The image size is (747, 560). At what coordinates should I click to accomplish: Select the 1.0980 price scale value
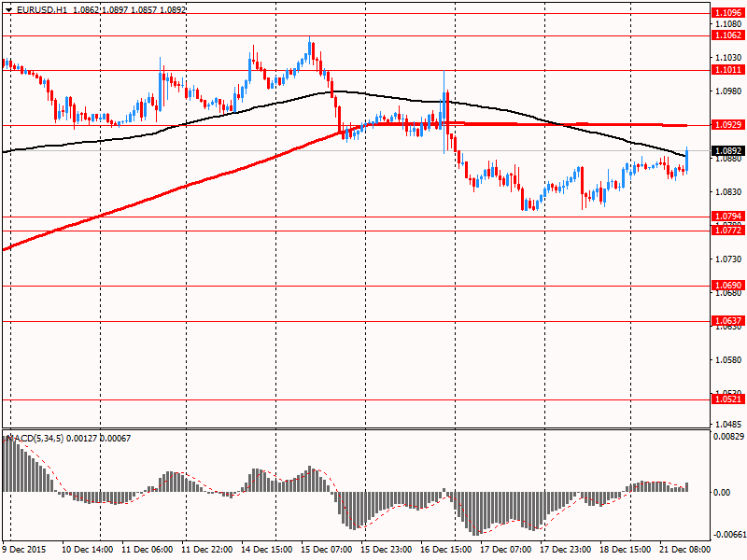(x=728, y=91)
